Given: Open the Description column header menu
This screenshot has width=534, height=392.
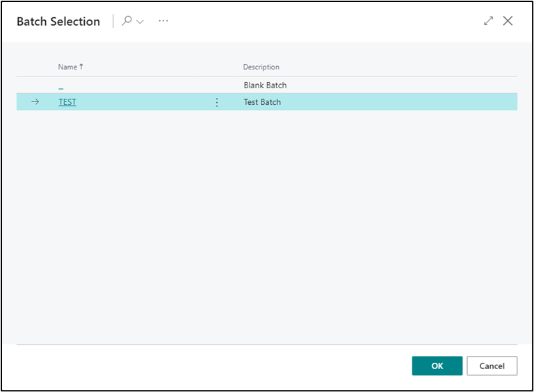Looking at the screenshot, I should coord(261,67).
